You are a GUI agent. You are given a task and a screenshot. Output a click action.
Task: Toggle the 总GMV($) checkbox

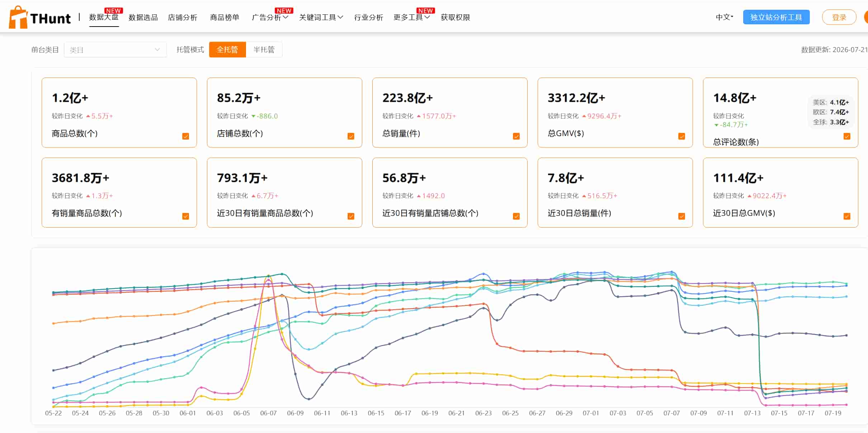pyautogui.click(x=681, y=136)
